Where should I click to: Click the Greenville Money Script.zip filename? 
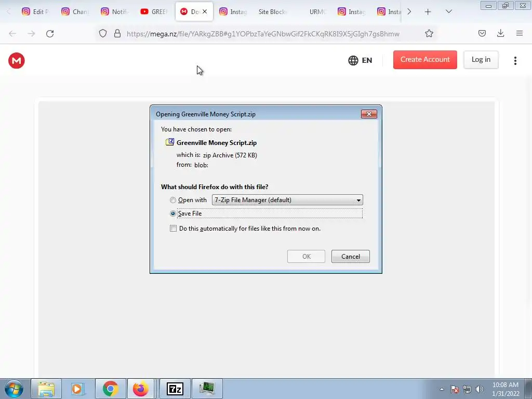point(217,143)
